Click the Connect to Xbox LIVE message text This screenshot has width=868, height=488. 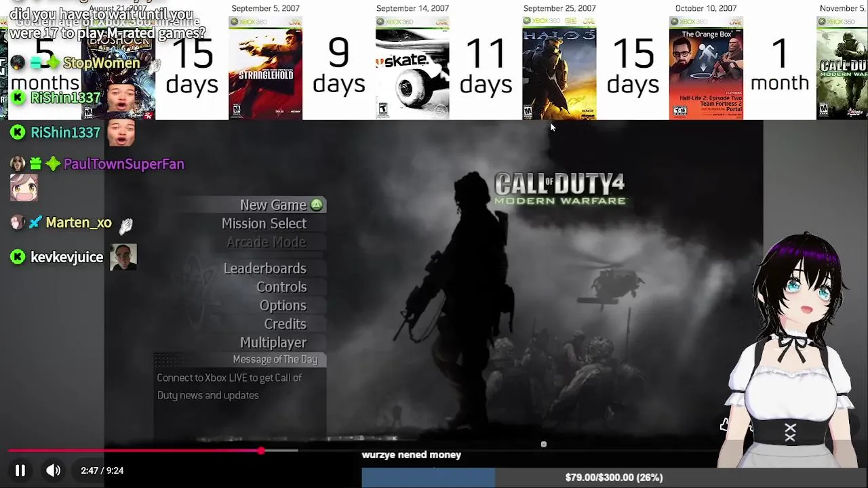(229, 386)
